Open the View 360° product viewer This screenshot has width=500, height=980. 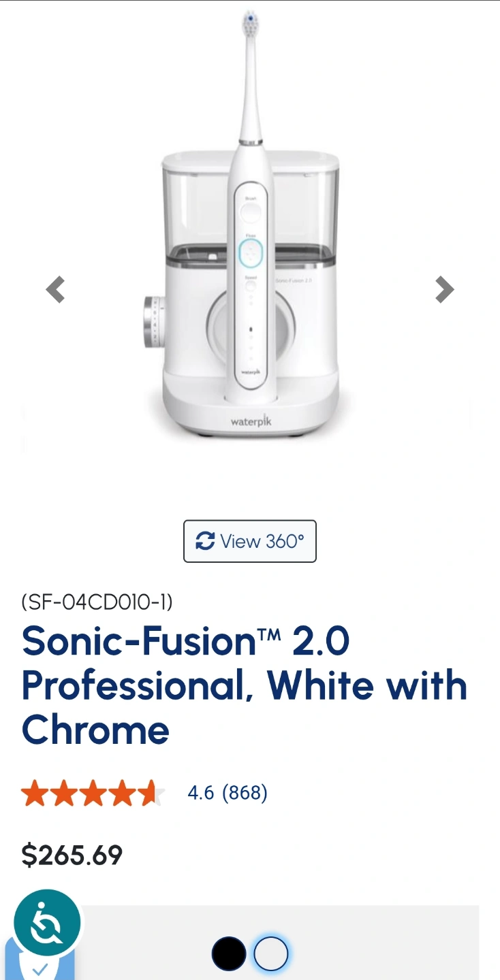[x=250, y=541]
